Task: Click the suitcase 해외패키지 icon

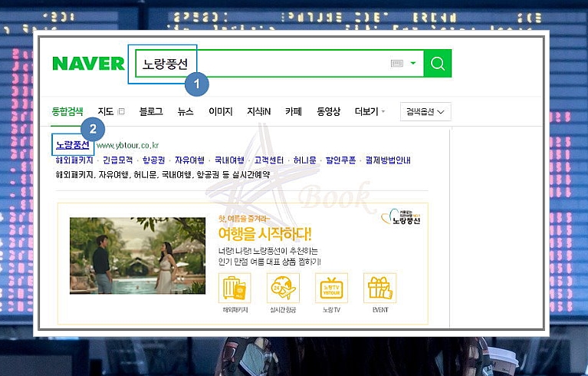Action: pyautogui.click(x=235, y=289)
